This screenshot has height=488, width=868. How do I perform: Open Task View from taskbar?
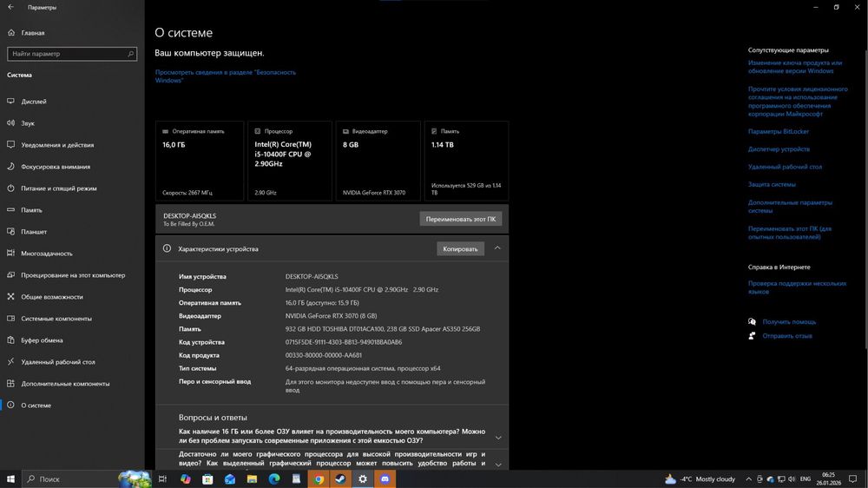pyautogui.click(x=163, y=478)
